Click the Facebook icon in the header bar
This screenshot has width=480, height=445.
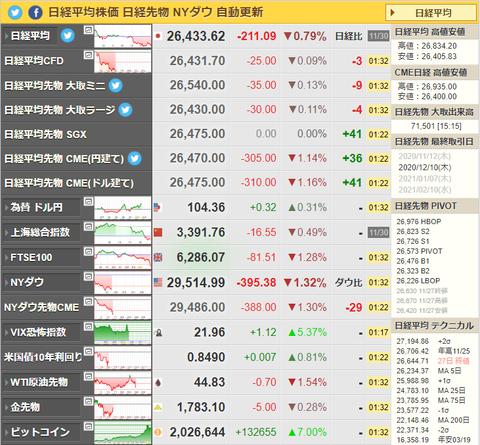point(35,13)
